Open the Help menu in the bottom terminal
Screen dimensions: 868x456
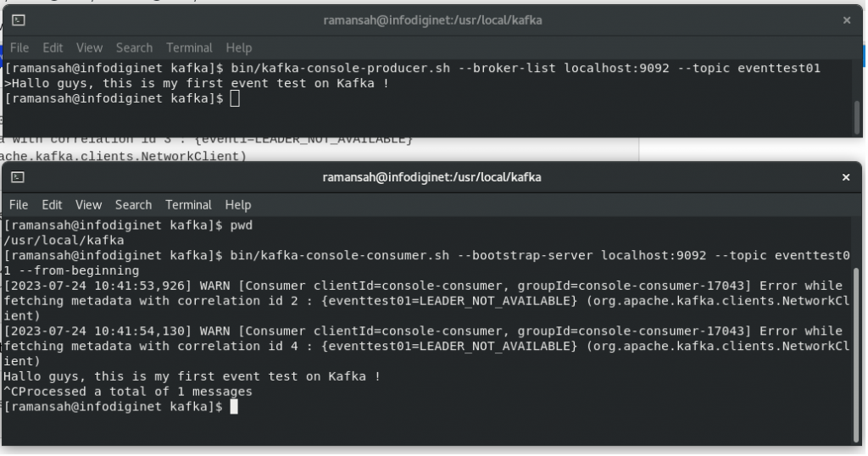pyautogui.click(x=238, y=205)
